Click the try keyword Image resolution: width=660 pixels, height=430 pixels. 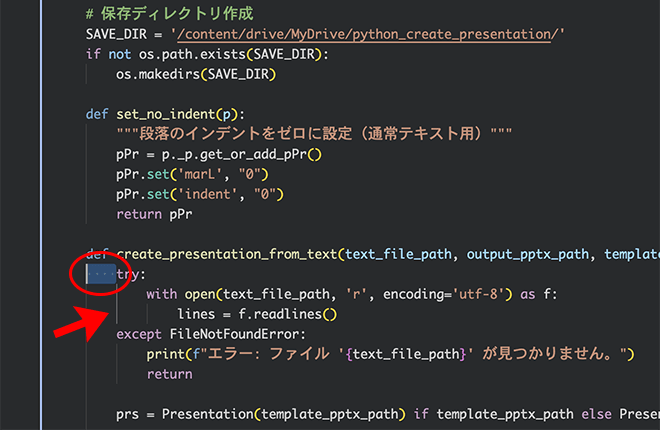(x=130, y=274)
